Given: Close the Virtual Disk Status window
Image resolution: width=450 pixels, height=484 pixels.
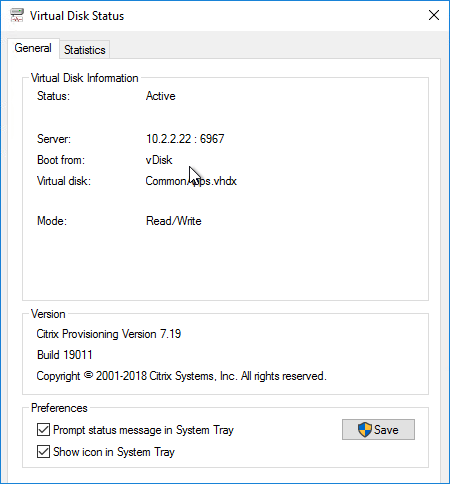Looking at the screenshot, I should coord(434,15).
